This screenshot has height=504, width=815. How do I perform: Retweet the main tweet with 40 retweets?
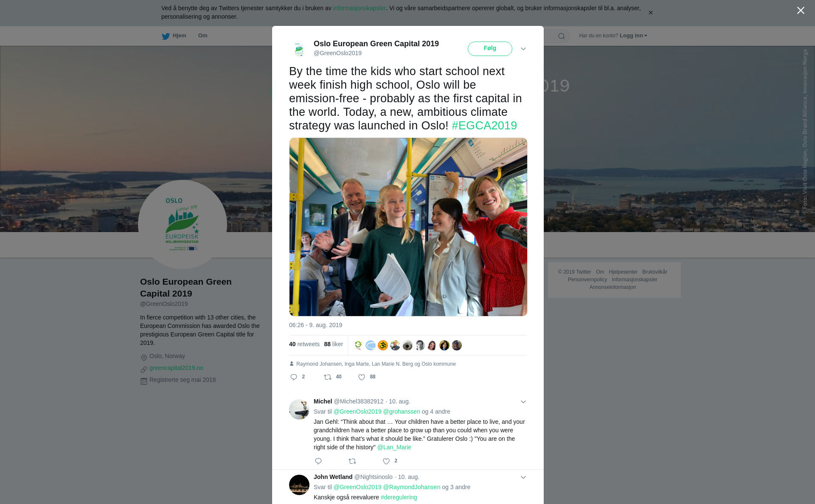(x=328, y=377)
